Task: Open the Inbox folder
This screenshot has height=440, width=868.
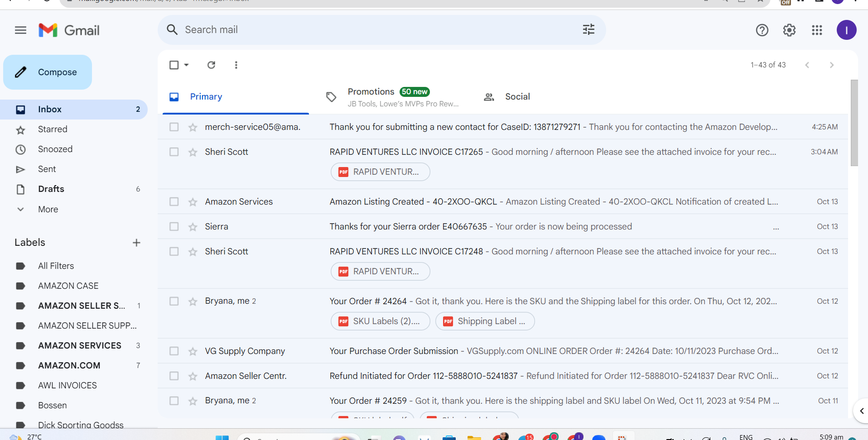Action: point(74,110)
